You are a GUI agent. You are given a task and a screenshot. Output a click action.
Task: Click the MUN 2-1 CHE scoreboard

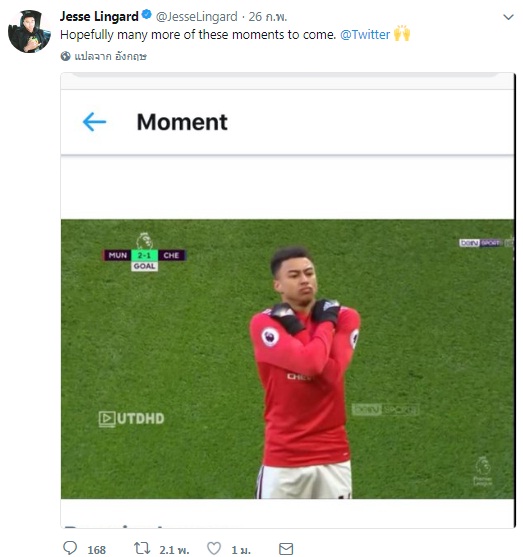(144, 255)
